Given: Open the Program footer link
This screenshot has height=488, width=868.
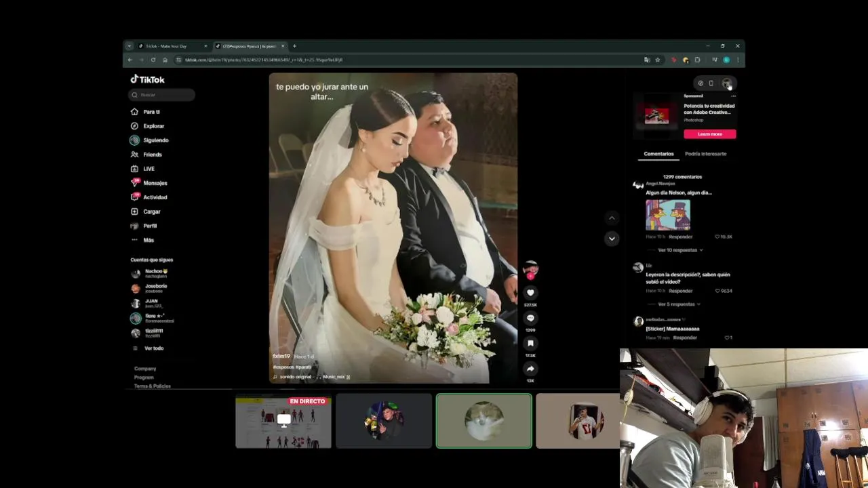Looking at the screenshot, I should tap(144, 378).
